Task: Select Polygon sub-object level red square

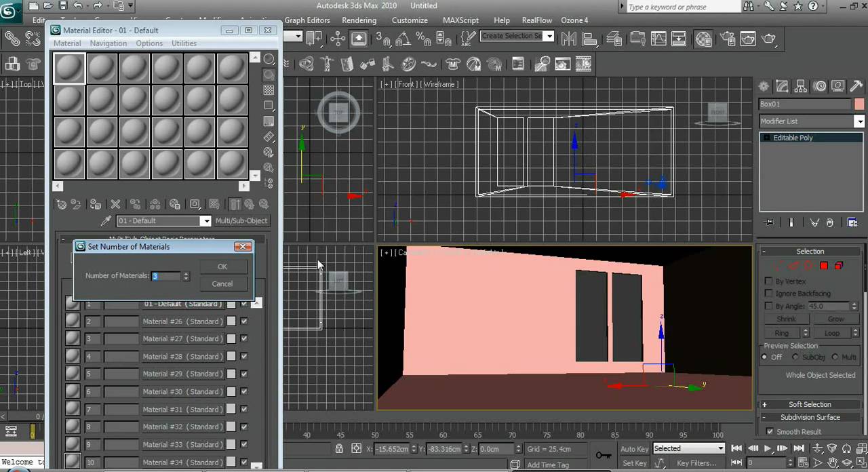Action: (x=824, y=265)
